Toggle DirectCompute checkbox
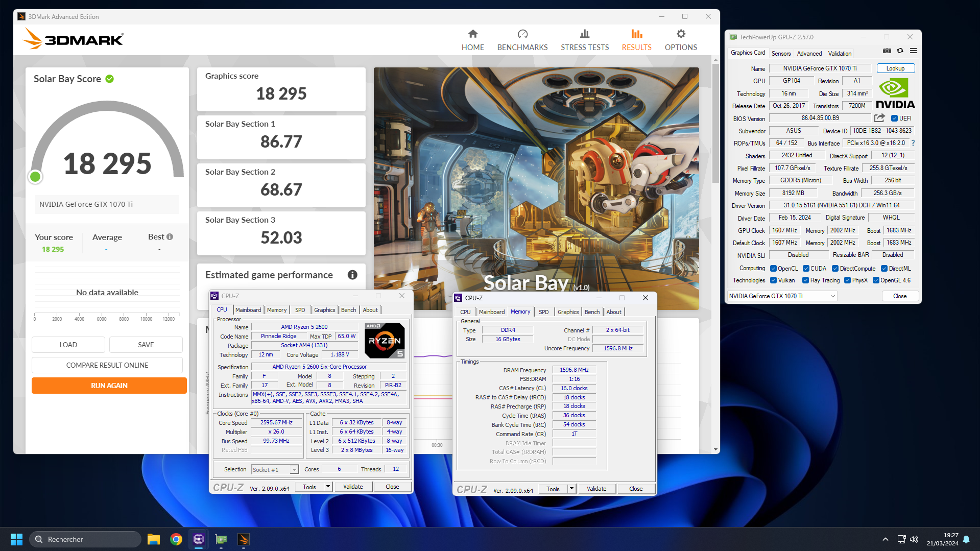The height and width of the screenshot is (551, 980). click(x=835, y=269)
